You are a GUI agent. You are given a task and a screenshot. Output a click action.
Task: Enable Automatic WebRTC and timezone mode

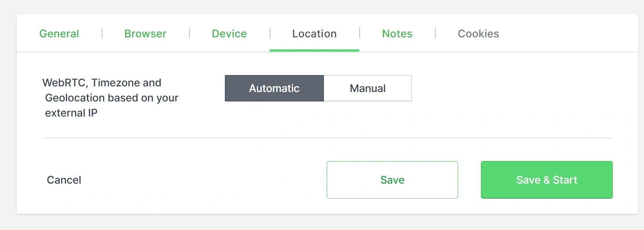274,88
